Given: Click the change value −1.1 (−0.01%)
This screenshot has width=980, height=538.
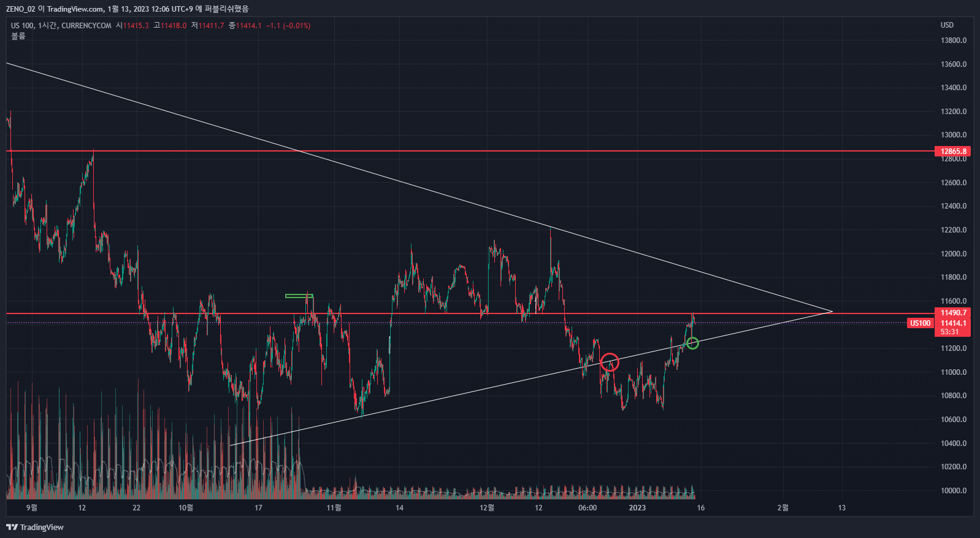Looking at the screenshot, I should (288, 26).
